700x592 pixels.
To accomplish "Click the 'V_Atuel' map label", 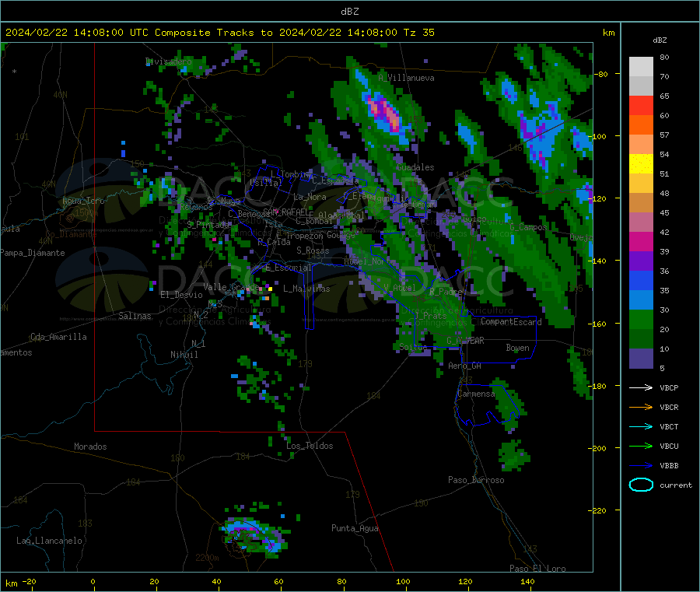I will (400, 288).
